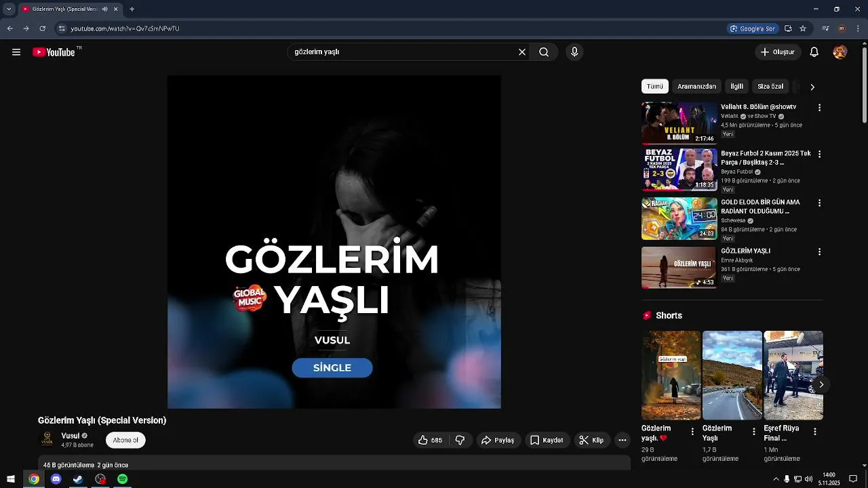The width and height of the screenshot is (868, 488).
Task: Open the notifications bell
Action: (x=814, y=52)
